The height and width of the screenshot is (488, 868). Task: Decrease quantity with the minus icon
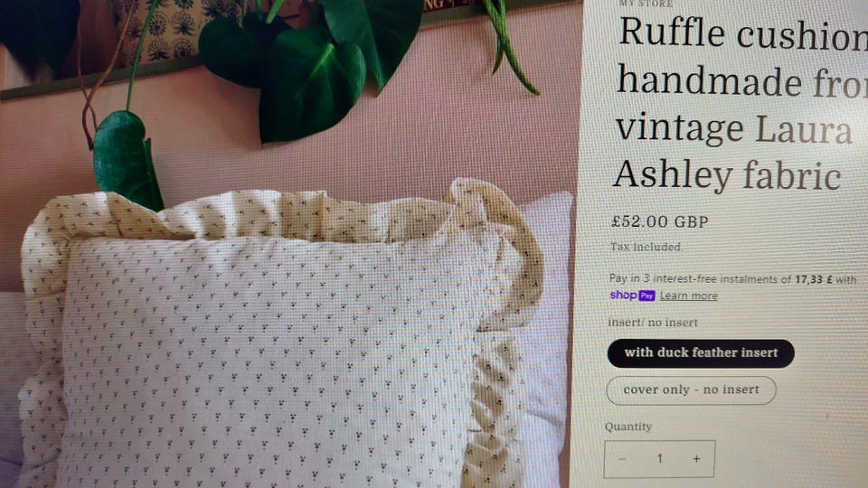point(622,459)
